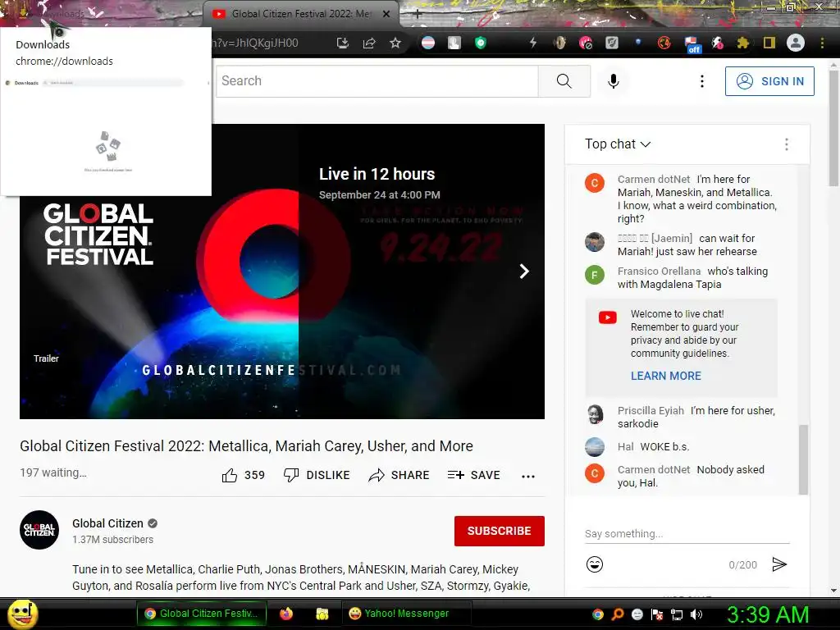
Task: Open the Chrome profile avatar
Action: [x=796, y=43]
